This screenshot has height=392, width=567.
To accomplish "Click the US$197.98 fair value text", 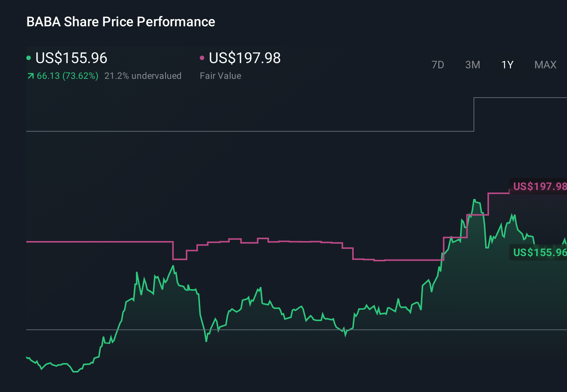I will point(244,58).
